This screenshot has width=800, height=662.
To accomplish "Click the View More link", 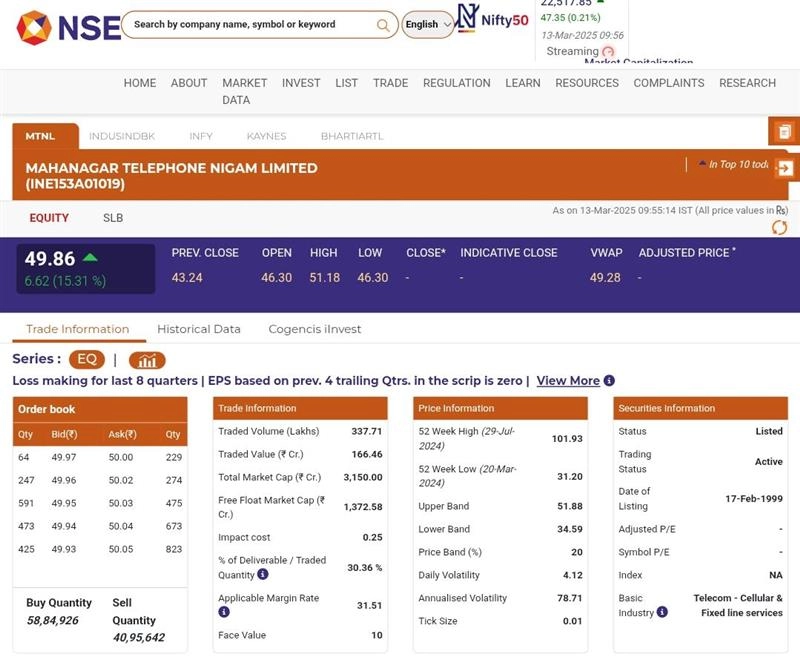I will [x=568, y=381].
